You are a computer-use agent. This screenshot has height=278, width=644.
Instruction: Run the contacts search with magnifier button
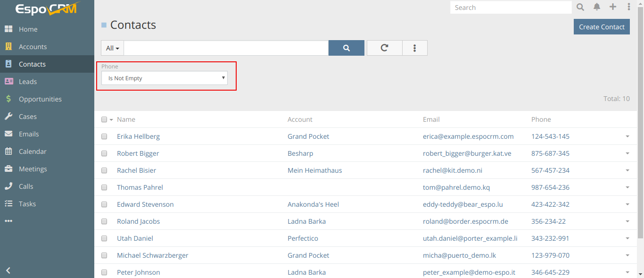point(346,48)
